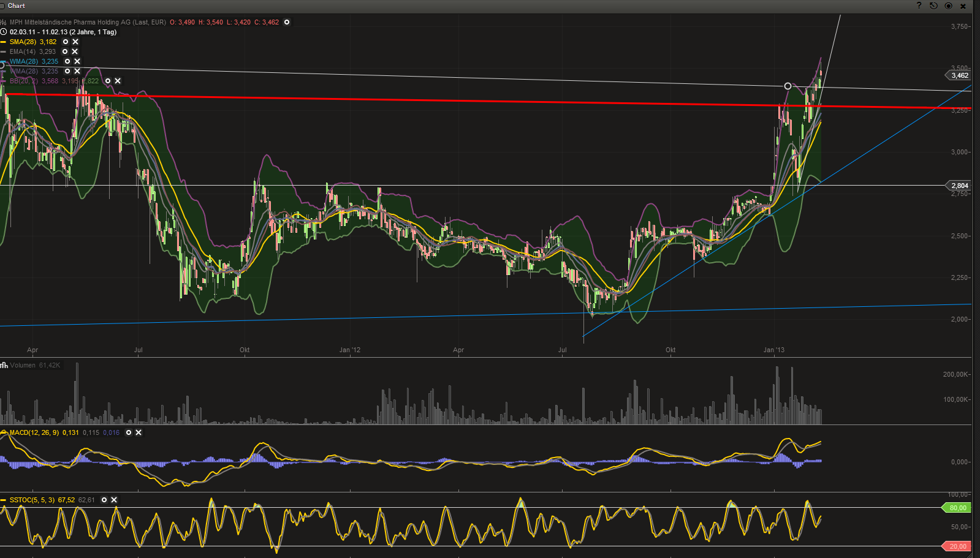Viewport: 980px width, 558px height.
Task: Click the 2,804 horizontal line price marker
Action: click(x=959, y=186)
